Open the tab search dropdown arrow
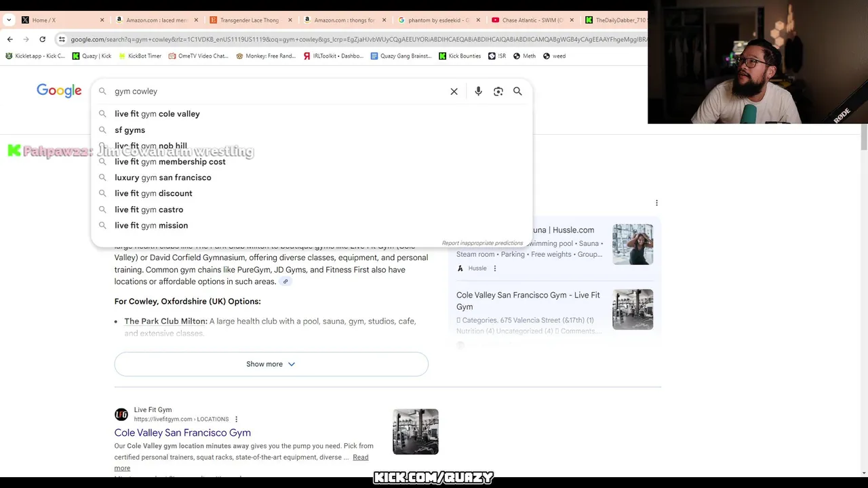The height and width of the screenshot is (488, 868). [x=9, y=20]
